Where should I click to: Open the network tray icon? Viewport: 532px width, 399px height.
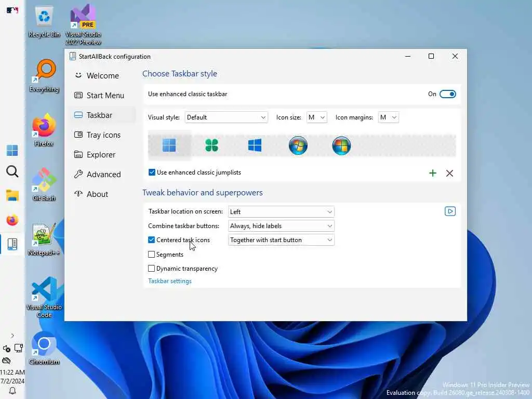(x=18, y=348)
